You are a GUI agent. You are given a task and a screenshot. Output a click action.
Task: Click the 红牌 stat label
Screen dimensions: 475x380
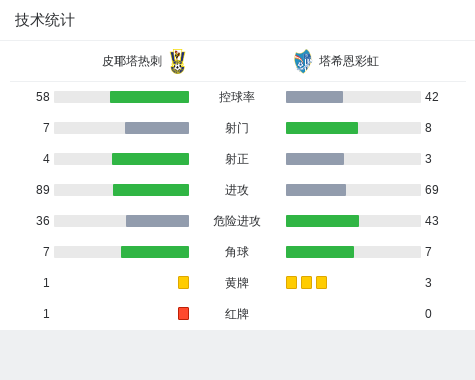237,314
